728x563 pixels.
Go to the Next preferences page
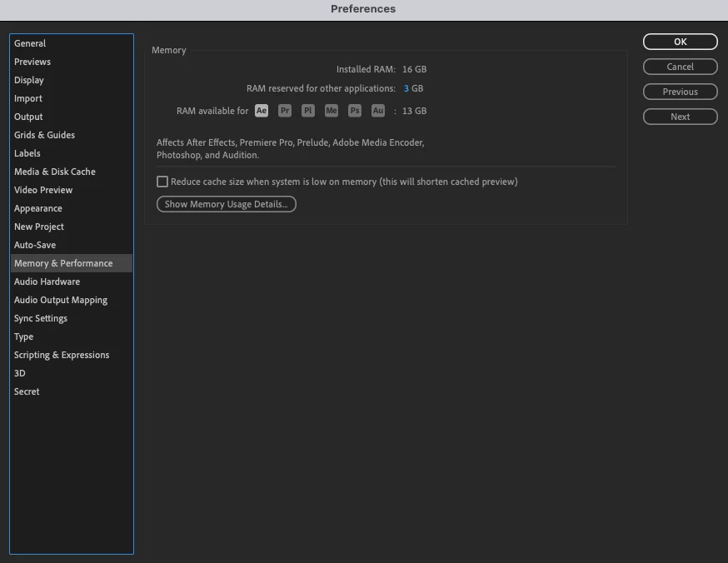point(681,117)
